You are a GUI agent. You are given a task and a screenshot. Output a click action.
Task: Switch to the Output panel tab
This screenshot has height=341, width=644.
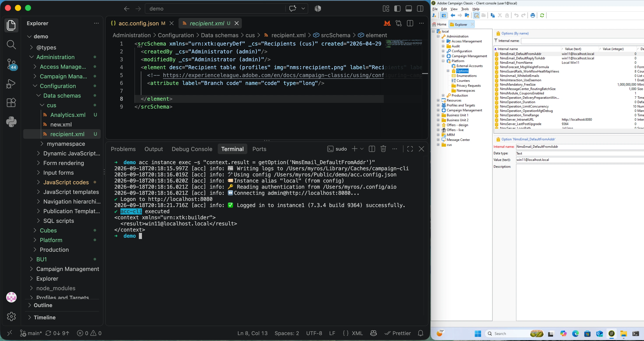[154, 149]
